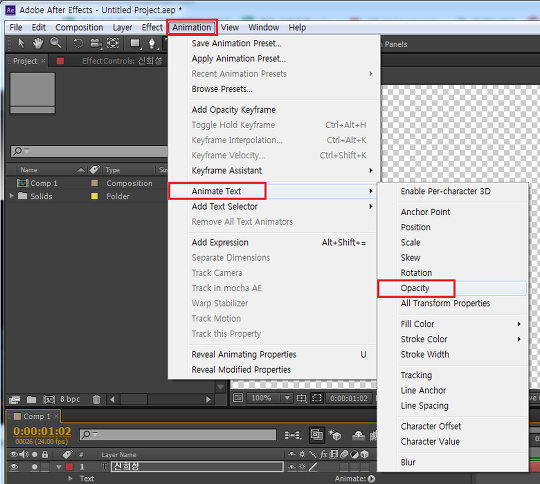Click the Adobe After Effects title bar icon
The height and width of the screenshot is (484, 540).
pyautogui.click(x=10, y=10)
